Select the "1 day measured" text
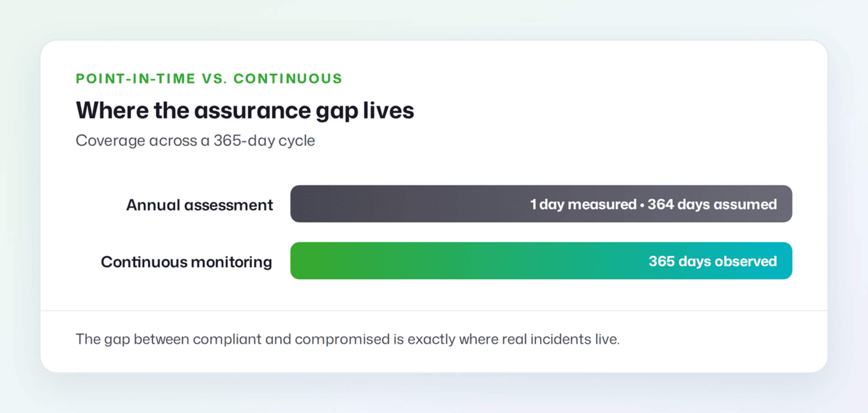 pos(583,204)
